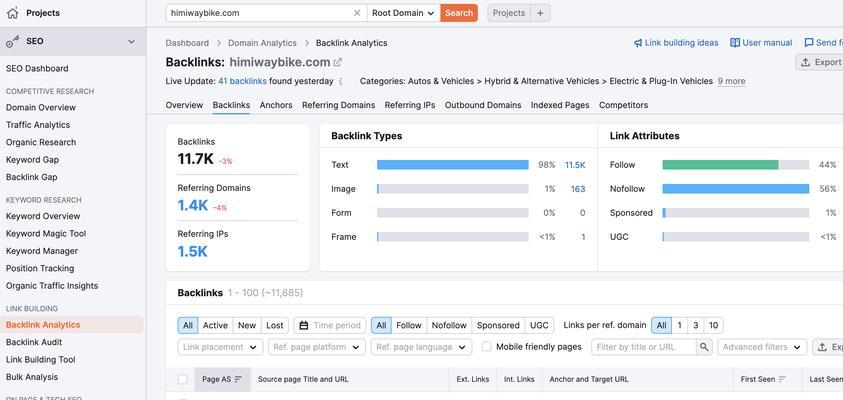Open the User manual book icon
The image size is (843, 400).
pos(735,43)
